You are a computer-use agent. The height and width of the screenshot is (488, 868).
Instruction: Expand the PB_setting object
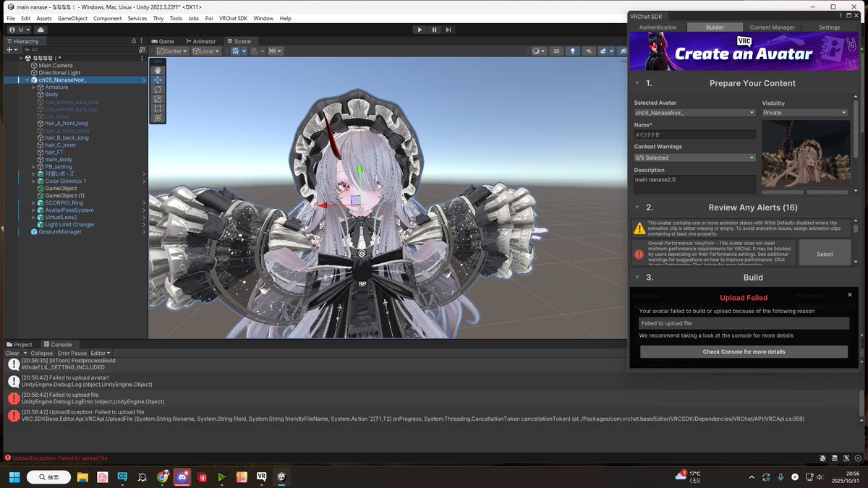click(x=34, y=167)
